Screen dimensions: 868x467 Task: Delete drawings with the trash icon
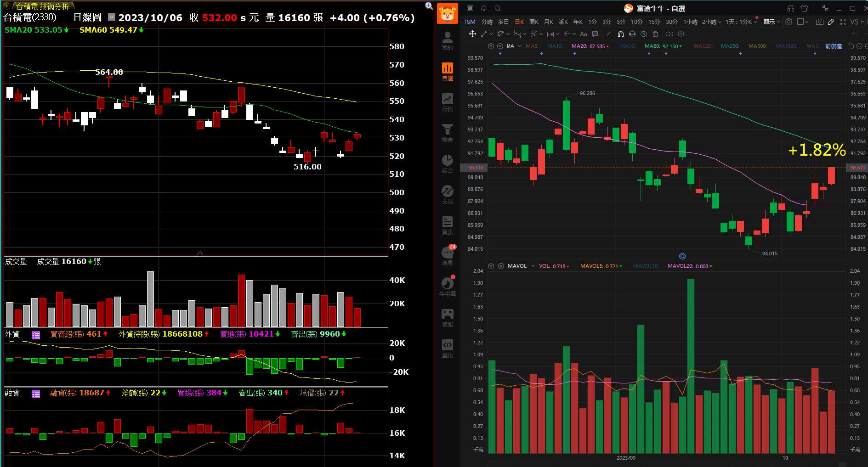coord(655,34)
